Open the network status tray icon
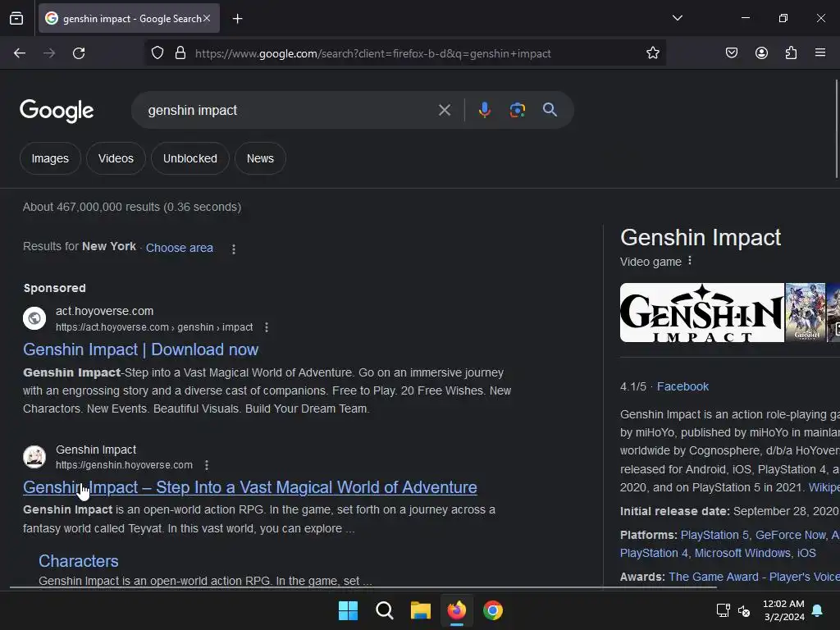Screen dimensions: 840x630 (724, 610)
